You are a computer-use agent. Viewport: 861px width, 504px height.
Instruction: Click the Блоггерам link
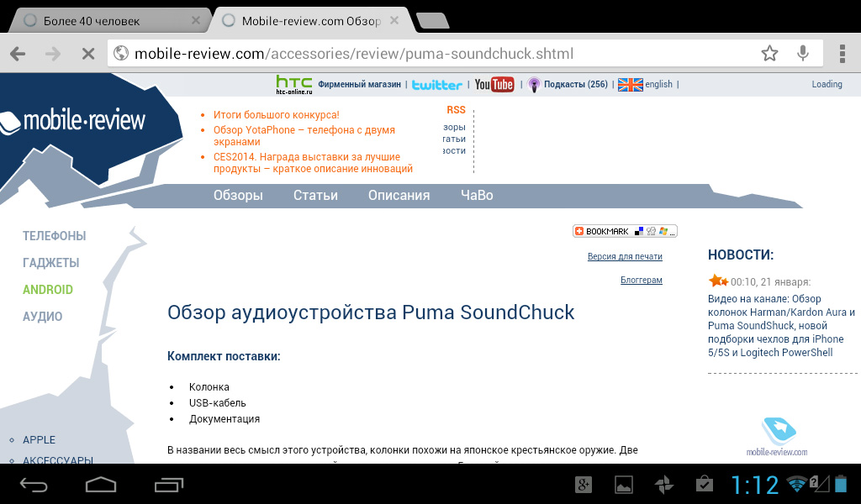(x=642, y=280)
